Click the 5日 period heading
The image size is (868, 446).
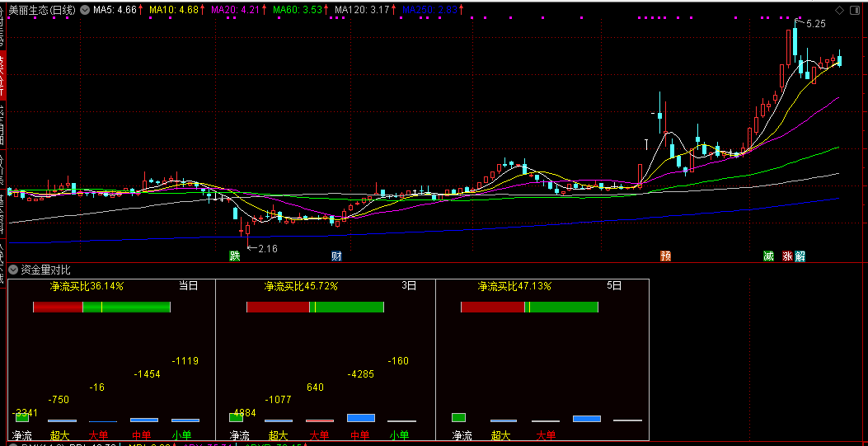pos(614,286)
